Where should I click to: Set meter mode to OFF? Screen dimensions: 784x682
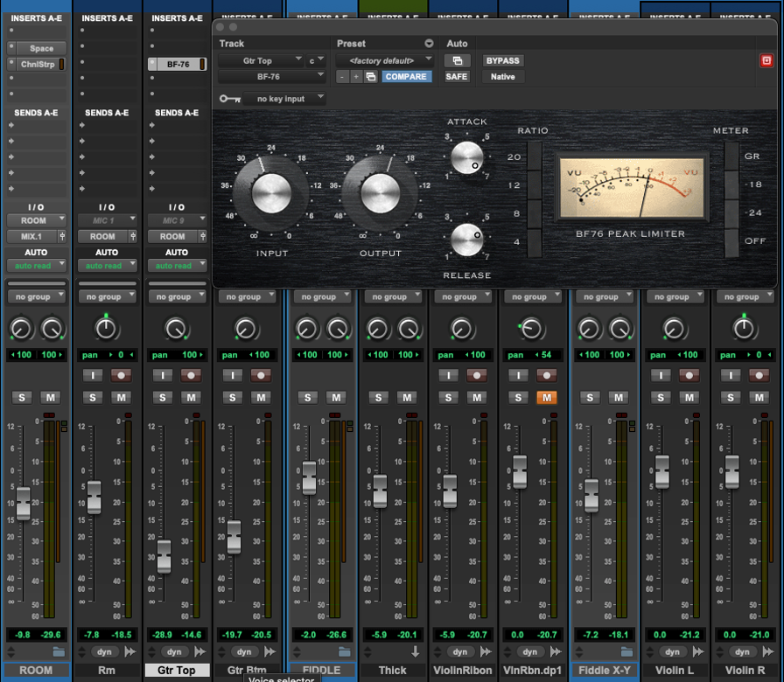click(x=731, y=242)
